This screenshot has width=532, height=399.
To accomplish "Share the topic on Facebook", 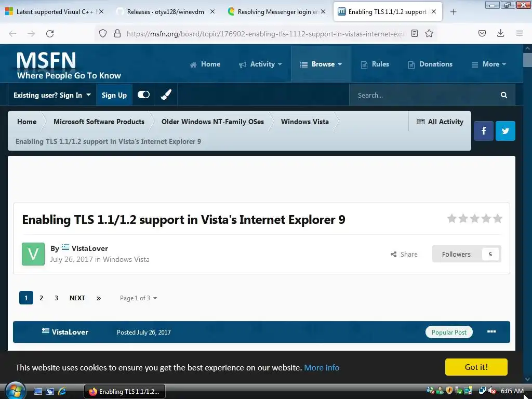I will [484, 131].
